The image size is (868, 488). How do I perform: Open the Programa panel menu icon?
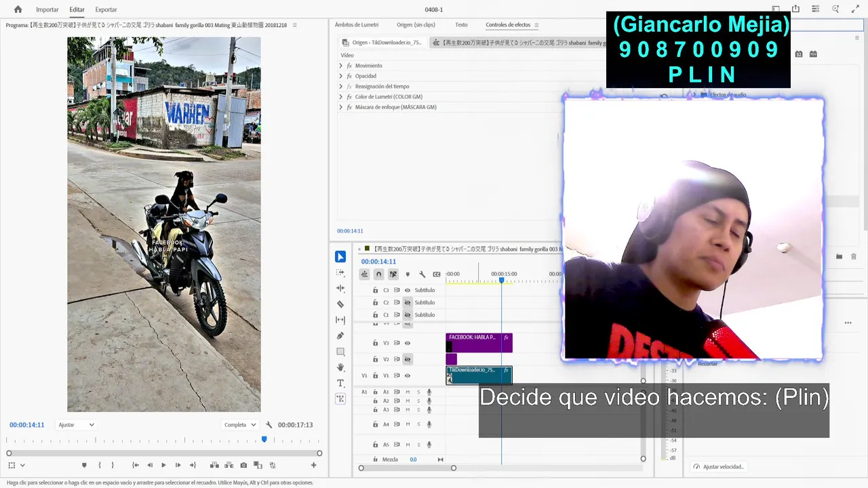click(294, 25)
